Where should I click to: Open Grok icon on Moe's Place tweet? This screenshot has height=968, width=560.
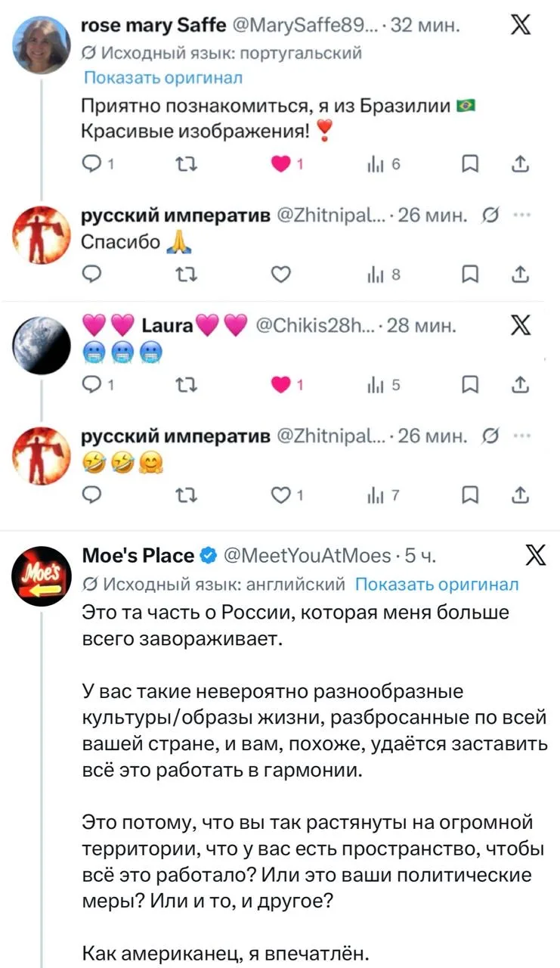coord(536,557)
